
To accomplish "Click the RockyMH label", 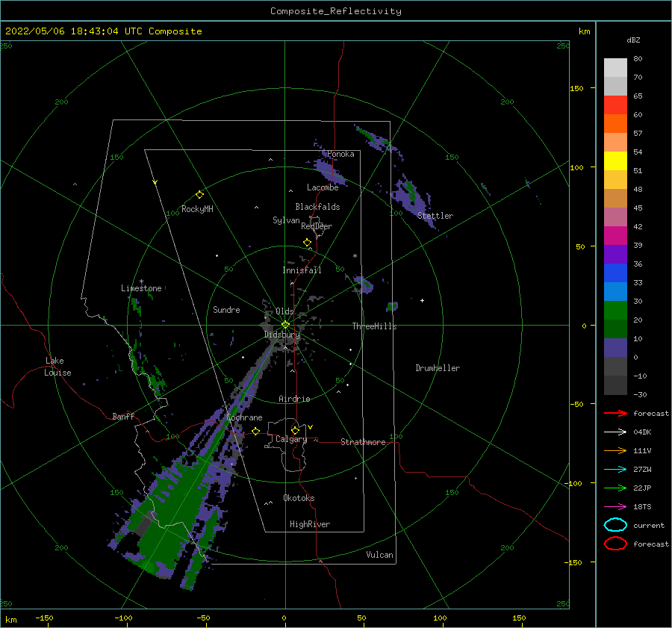I will click(x=197, y=209).
